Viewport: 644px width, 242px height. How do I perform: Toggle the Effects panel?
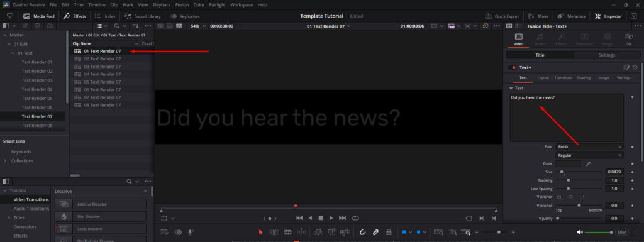pos(74,16)
